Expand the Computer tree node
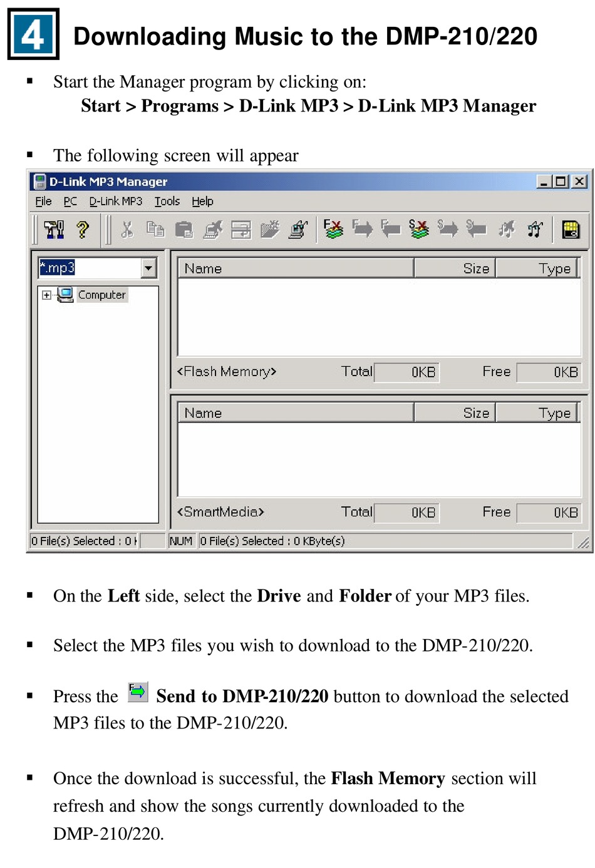Viewport: 595px width, 868px height. [x=46, y=295]
